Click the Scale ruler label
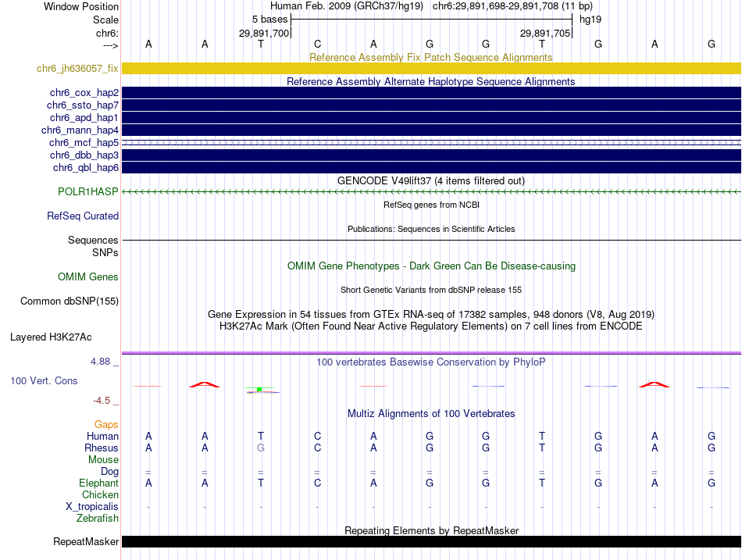 105,20
